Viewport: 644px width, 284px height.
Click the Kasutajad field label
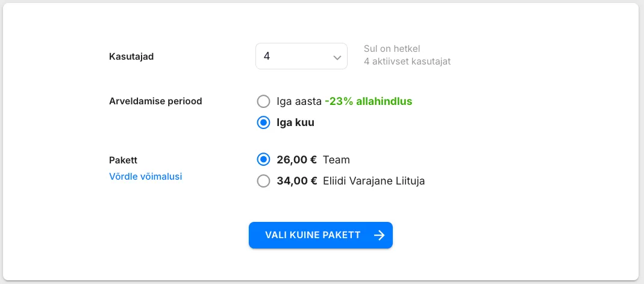pyautogui.click(x=131, y=57)
